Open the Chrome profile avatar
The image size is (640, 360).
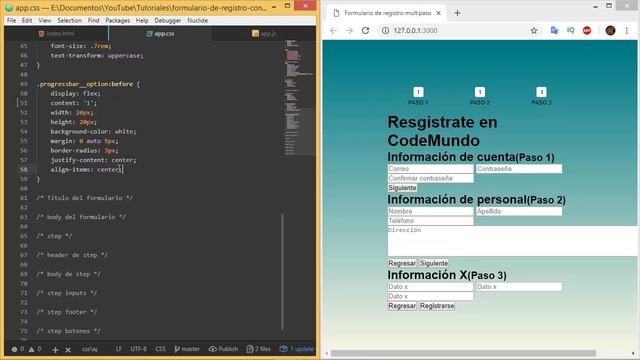click(x=610, y=31)
